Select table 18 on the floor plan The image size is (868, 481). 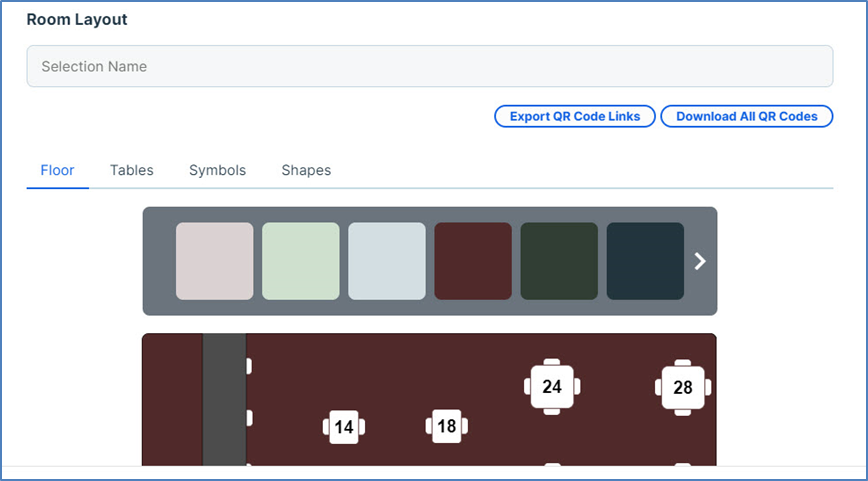tap(446, 426)
